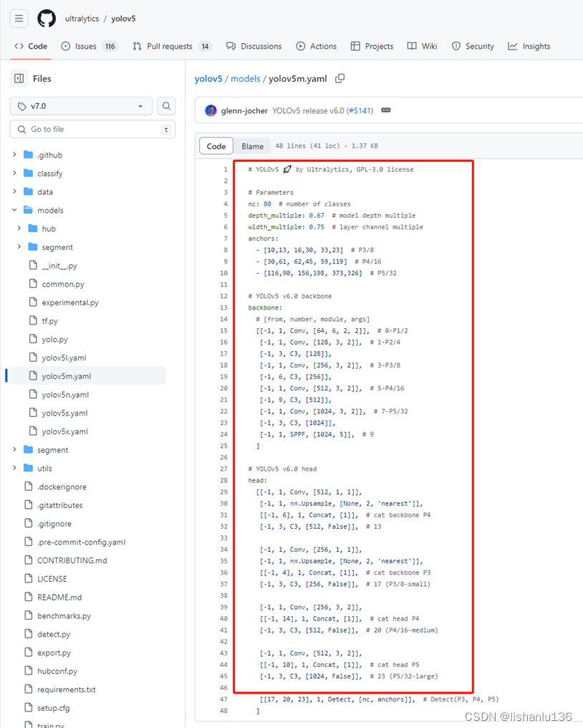Open the Code repository tab
Viewport: 583px width, 728px height.
point(31,46)
